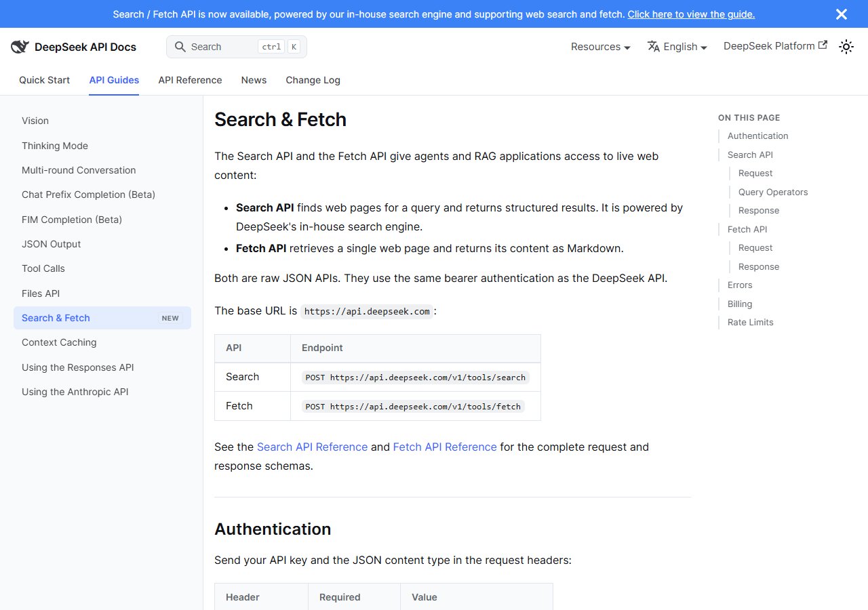Click the POST .../v1/tools/search endpoint cell
This screenshot has width=868, height=610.
click(x=416, y=377)
